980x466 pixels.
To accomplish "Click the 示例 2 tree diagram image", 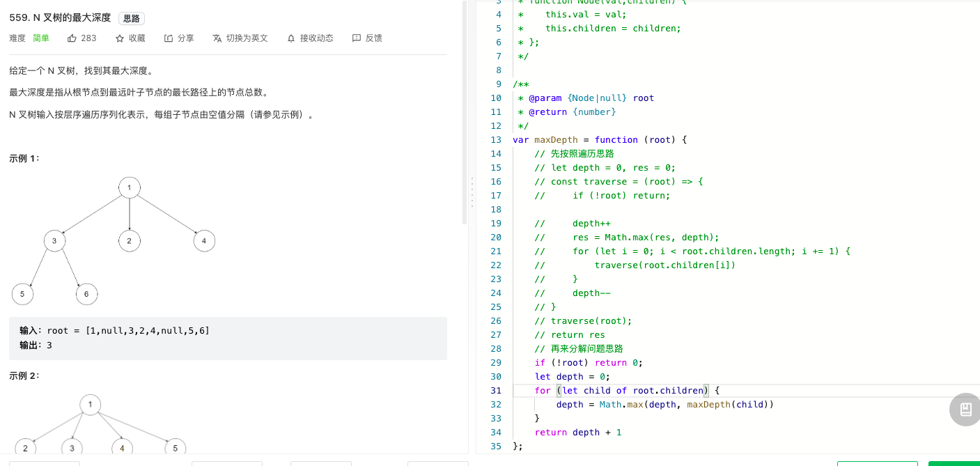I will point(100,425).
